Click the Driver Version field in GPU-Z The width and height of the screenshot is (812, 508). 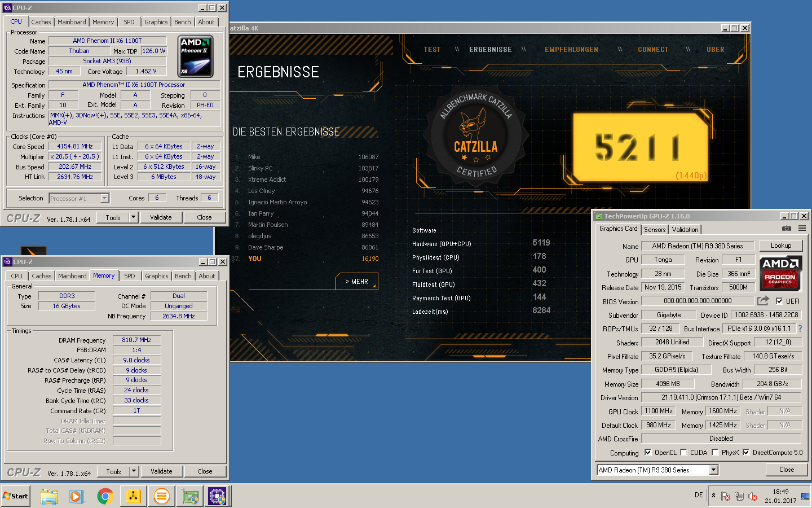721,397
